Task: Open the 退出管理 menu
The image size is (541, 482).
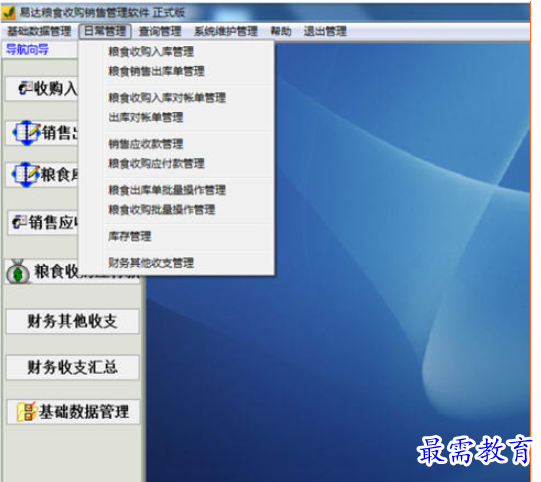Action: 325,31
